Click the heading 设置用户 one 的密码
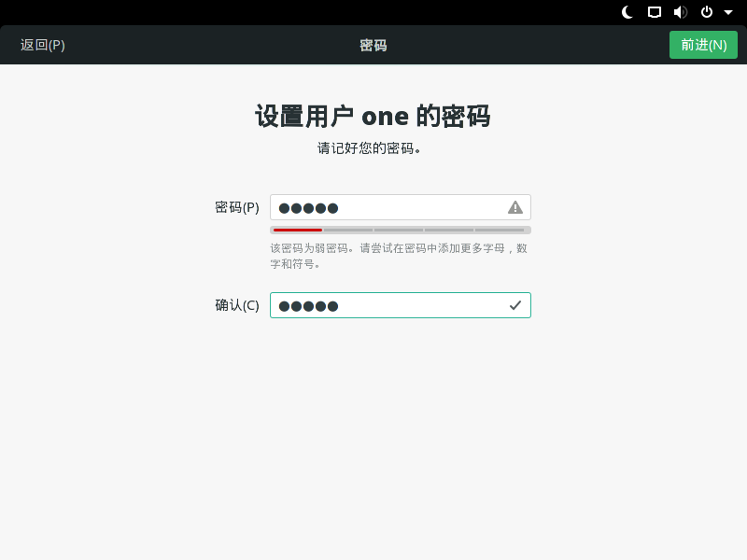This screenshot has width=747, height=560. (373, 116)
